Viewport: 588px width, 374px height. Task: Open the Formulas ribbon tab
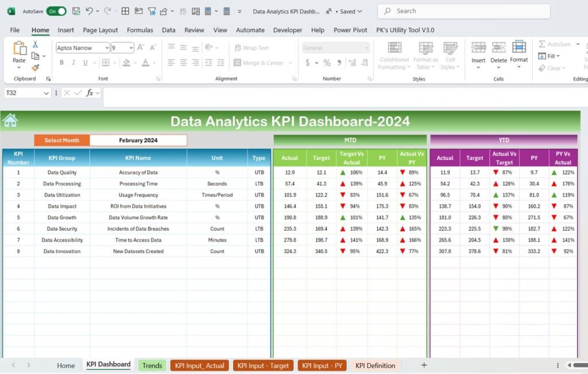pos(140,30)
